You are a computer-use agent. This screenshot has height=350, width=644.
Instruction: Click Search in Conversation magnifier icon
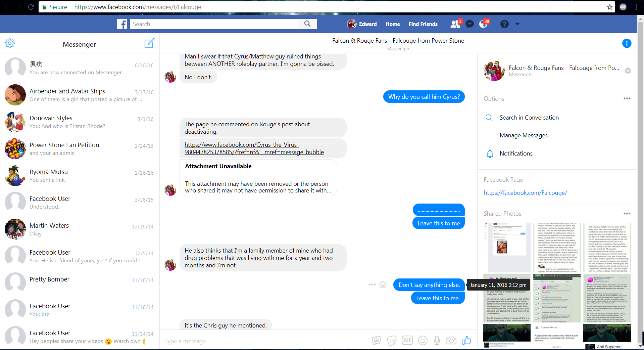click(x=489, y=118)
